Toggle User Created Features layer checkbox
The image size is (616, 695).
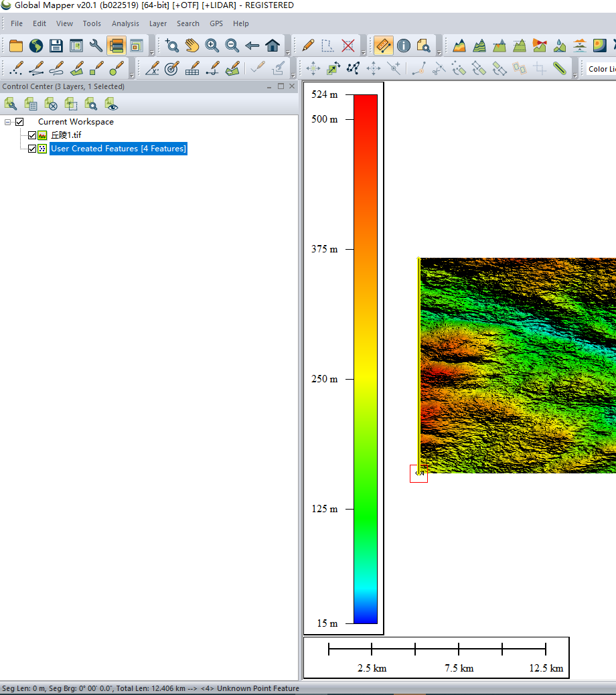point(32,149)
